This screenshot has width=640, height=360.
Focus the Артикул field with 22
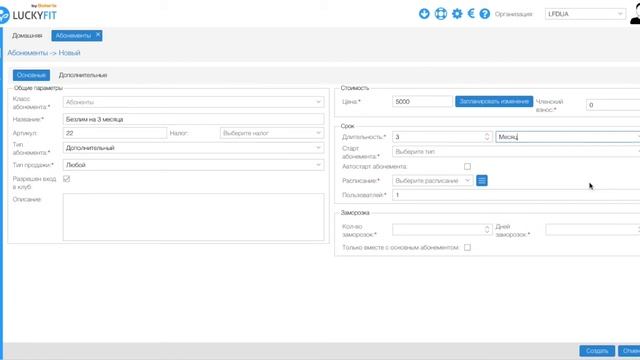tap(115, 133)
